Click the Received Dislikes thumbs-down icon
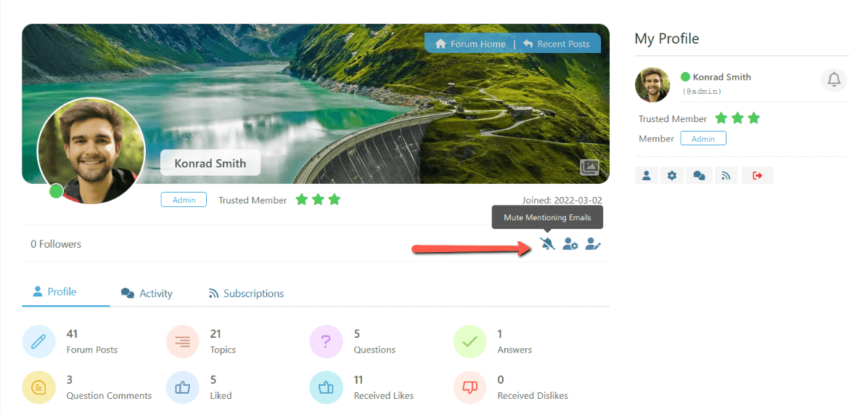868x412 pixels. click(x=470, y=387)
